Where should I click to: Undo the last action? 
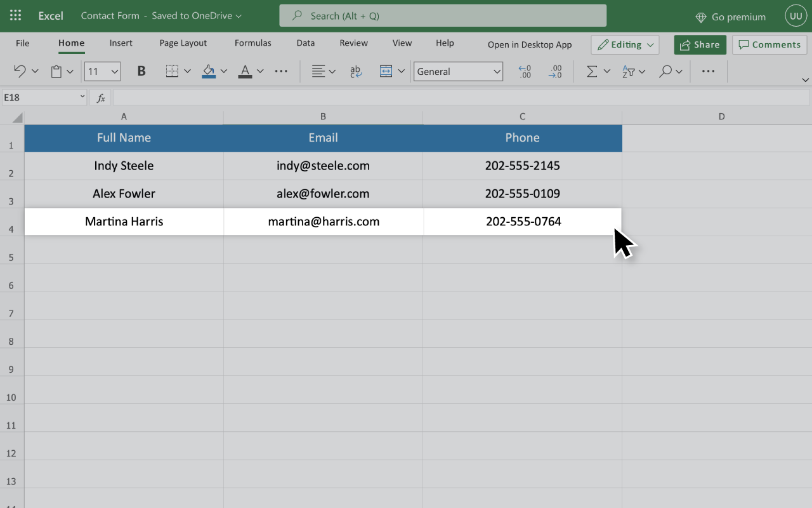[x=19, y=71]
